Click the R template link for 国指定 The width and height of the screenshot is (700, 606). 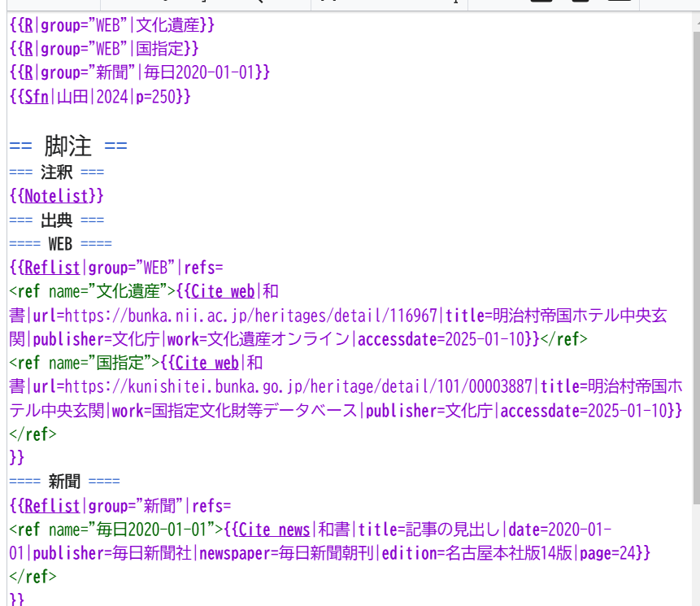(29, 49)
